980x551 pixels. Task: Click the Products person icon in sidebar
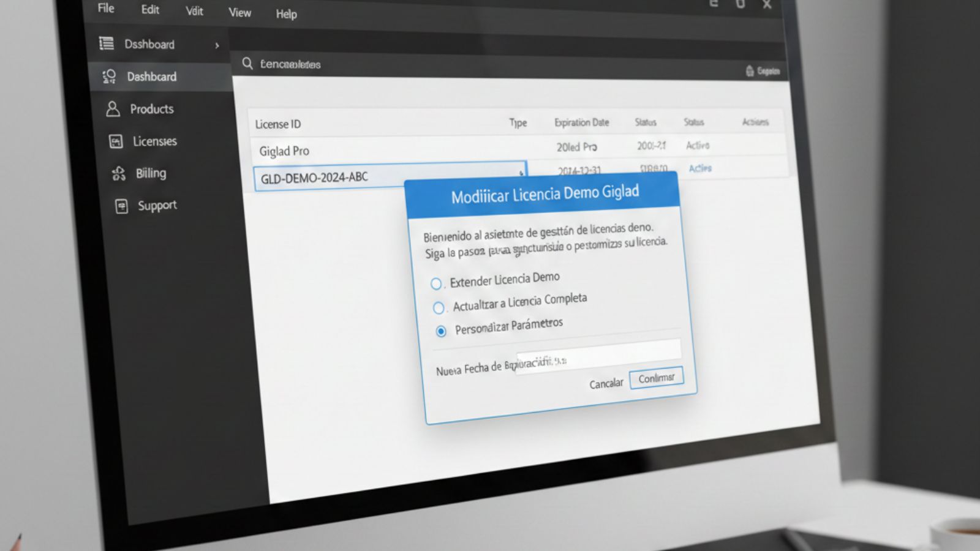[x=113, y=109]
